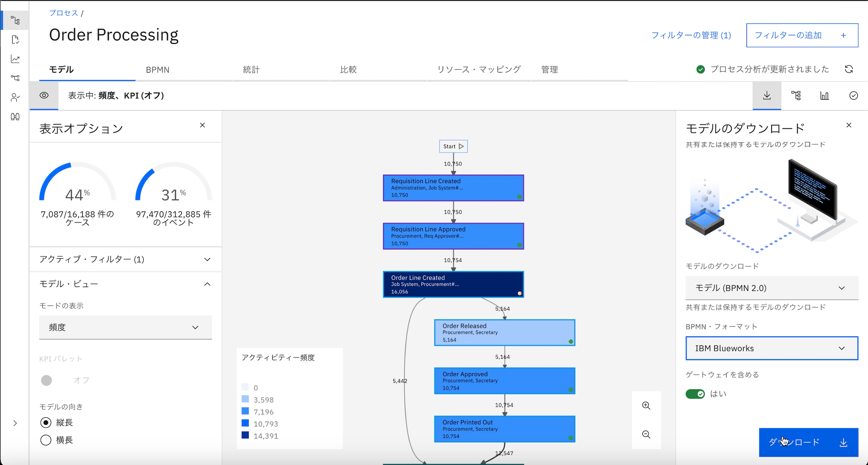Open the document check icon in sidebar

[x=15, y=39]
